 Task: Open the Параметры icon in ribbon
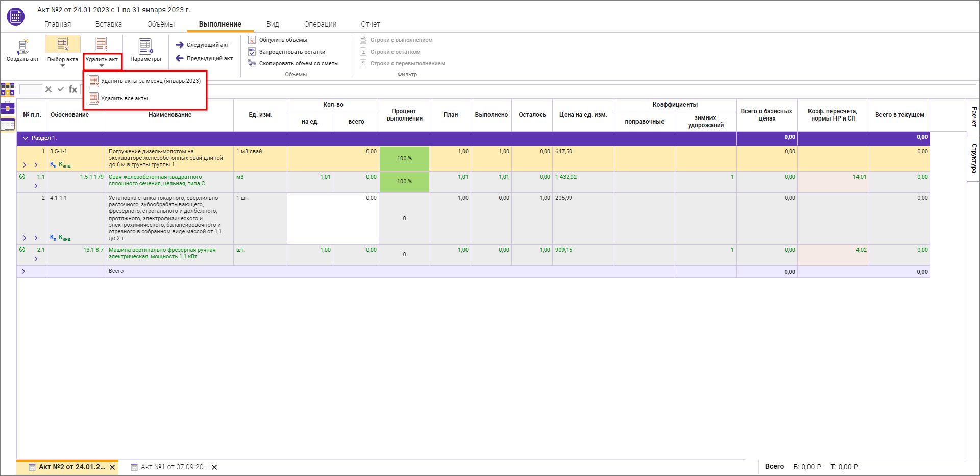(145, 47)
